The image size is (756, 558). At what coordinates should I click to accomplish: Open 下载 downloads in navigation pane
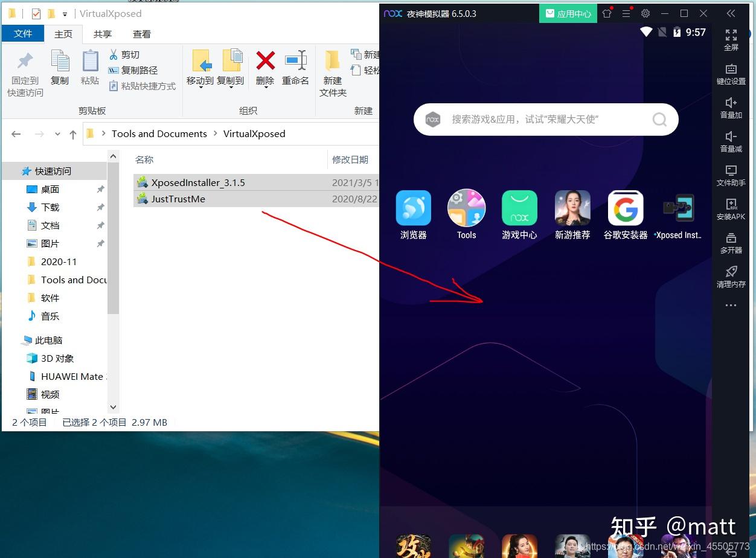[50, 207]
